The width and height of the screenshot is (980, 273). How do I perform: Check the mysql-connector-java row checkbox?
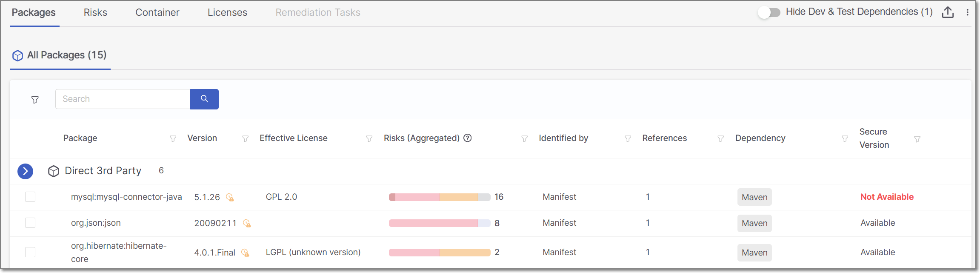coord(30,197)
